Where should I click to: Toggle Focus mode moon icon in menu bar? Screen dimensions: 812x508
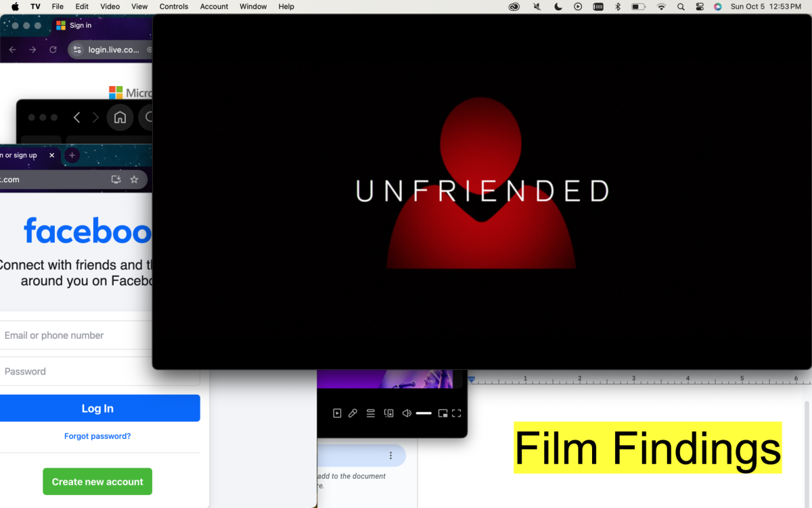click(x=558, y=7)
